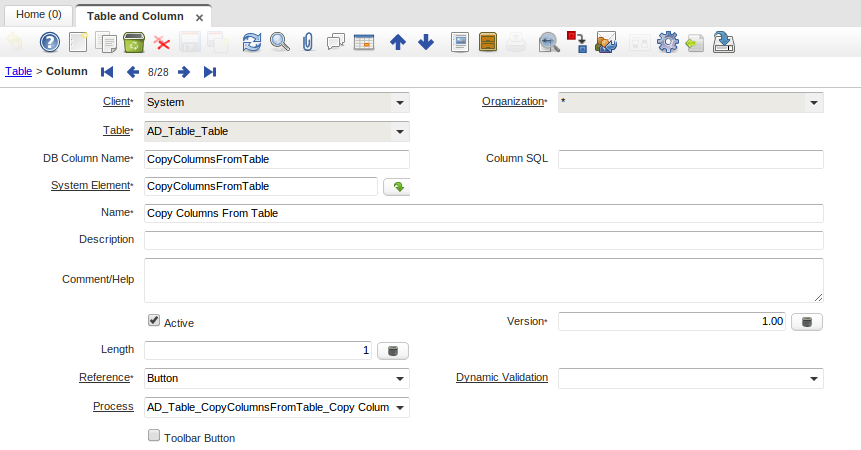Viewport: 861px width, 450px height.
Task: Click the Table breadcrumb link
Action: [19, 71]
